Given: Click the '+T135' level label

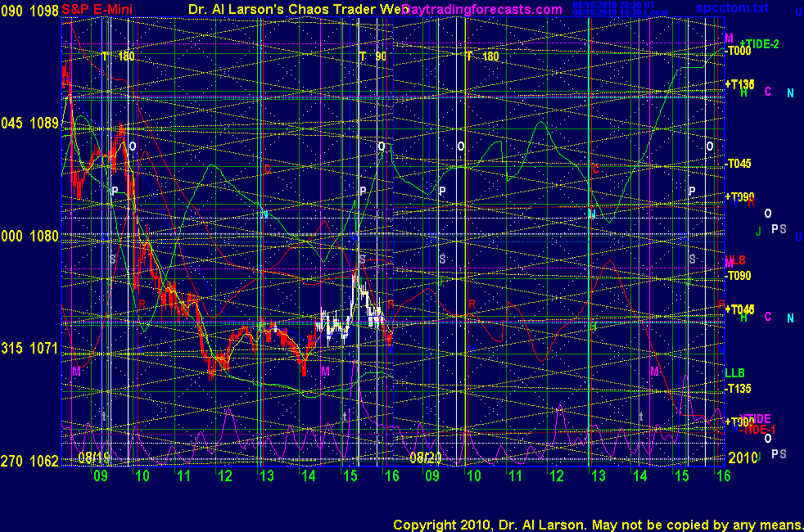Looking at the screenshot, I should 739,83.
